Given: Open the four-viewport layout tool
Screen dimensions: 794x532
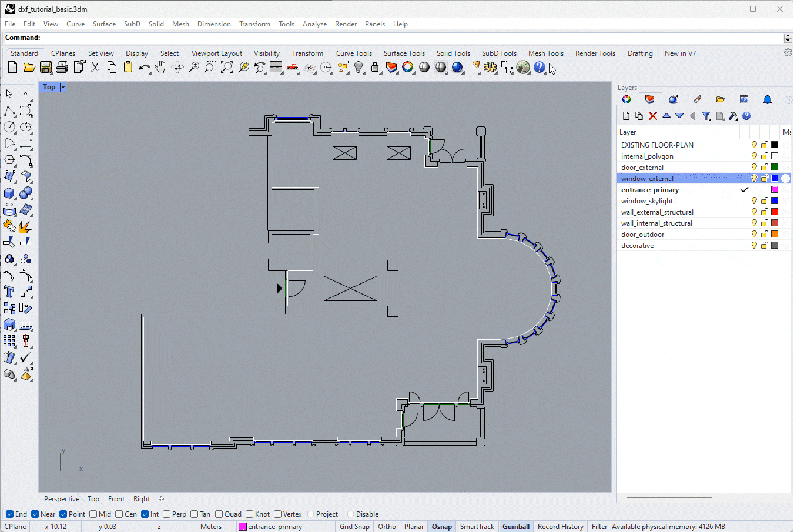Looking at the screenshot, I should tap(276, 68).
